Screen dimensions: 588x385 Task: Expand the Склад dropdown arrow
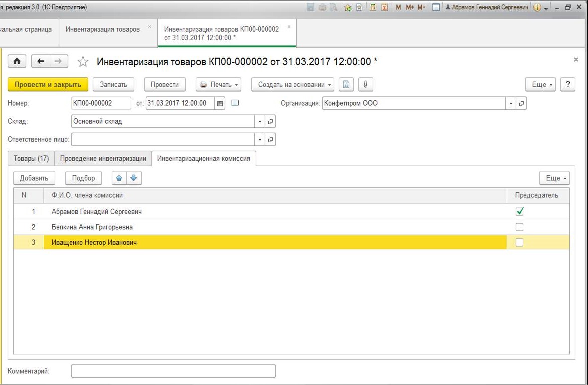[260, 121]
